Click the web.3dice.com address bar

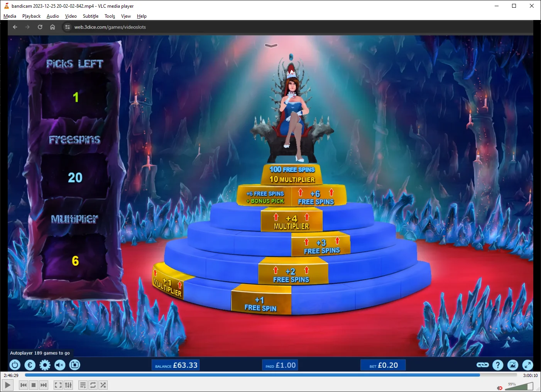(x=110, y=27)
